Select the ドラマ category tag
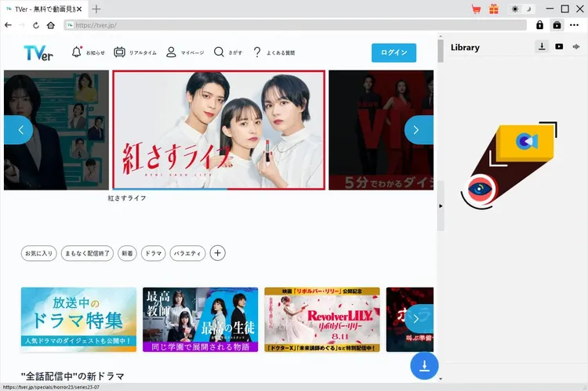 pyautogui.click(x=154, y=253)
